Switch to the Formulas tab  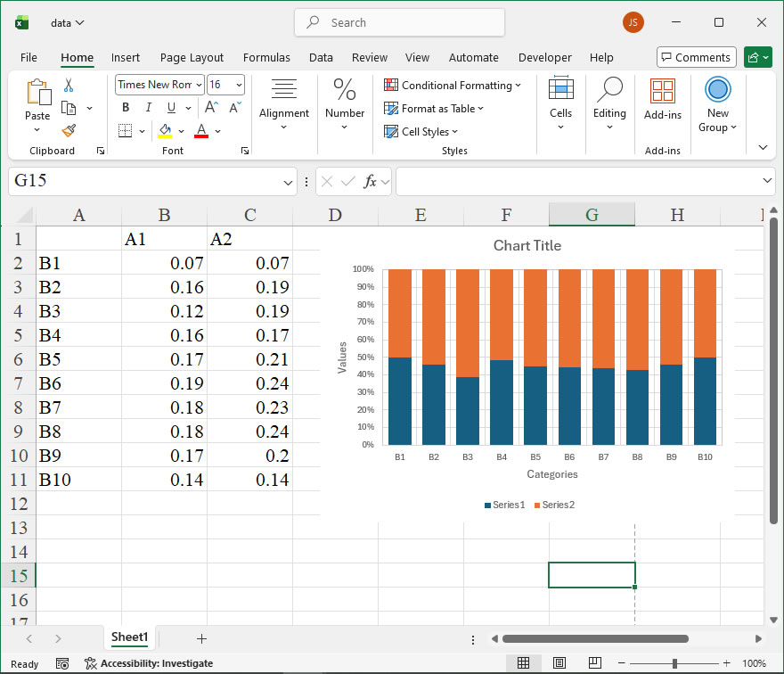click(x=266, y=57)
